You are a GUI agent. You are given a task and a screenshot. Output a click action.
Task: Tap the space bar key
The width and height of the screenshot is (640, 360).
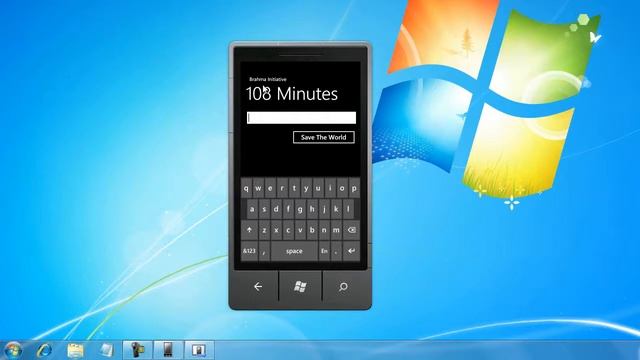[x=294, y=251]
